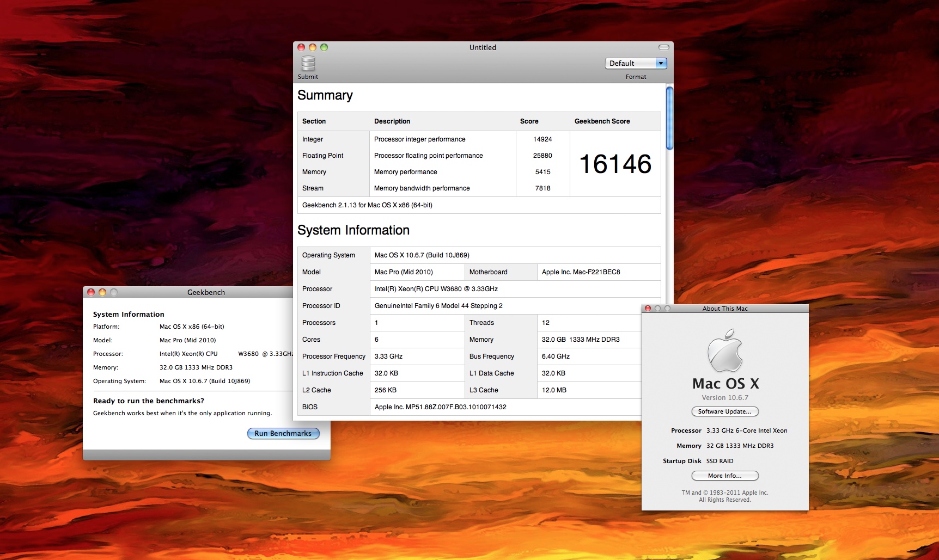This screenshot has height=560, width=939.
Task: Click the Geekbench Score 16146
Action: pos(615,164)
